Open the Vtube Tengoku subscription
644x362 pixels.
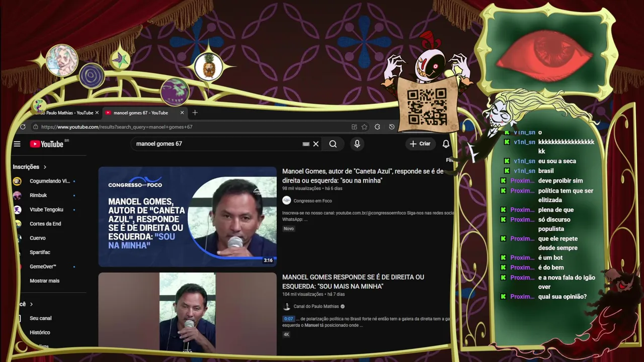coord(46,209)
